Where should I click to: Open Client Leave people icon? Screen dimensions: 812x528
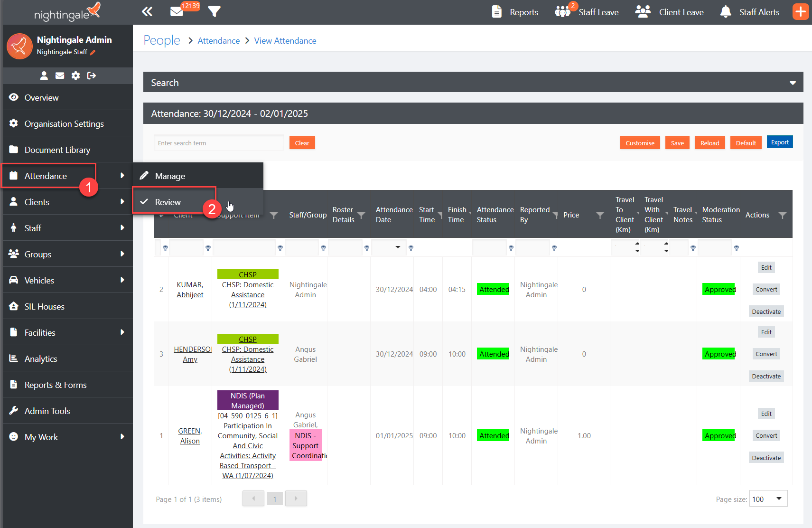[643, 11]
